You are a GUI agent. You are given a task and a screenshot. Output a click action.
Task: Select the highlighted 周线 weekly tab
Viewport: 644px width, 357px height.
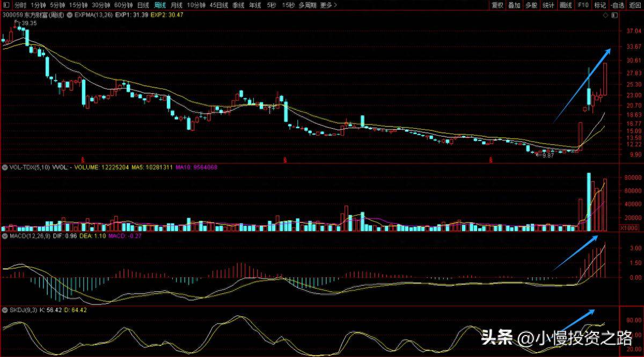coord(160,5)
